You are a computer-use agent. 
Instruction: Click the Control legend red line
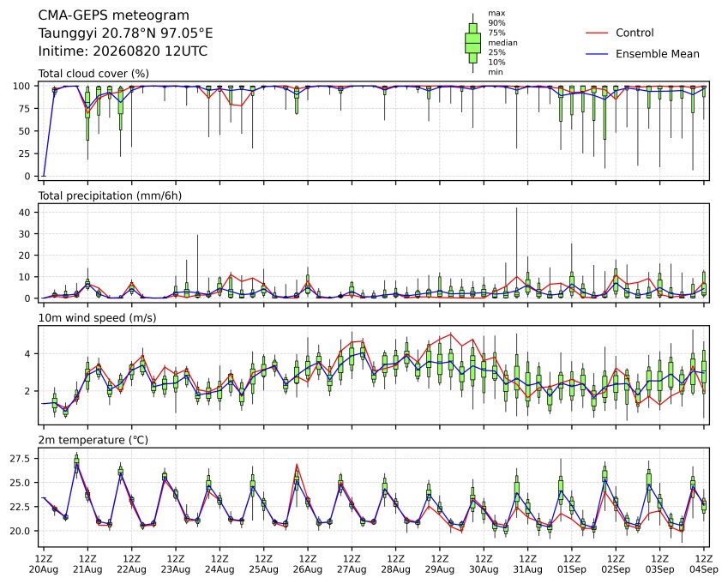point(597,33)
